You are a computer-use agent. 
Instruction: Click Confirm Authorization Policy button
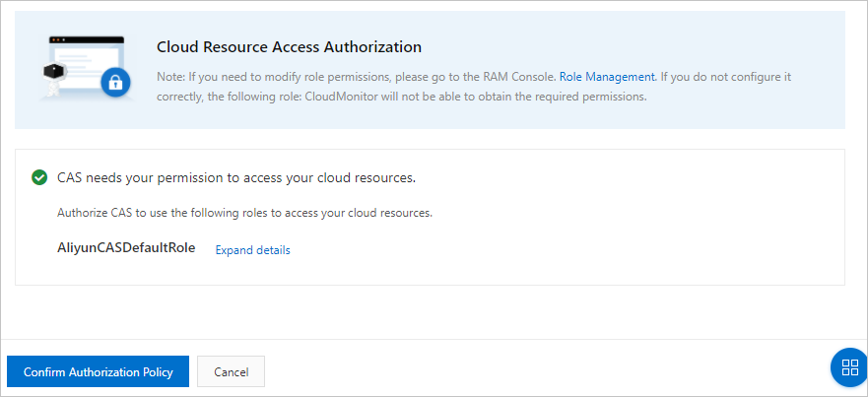[x=98, y=371]
